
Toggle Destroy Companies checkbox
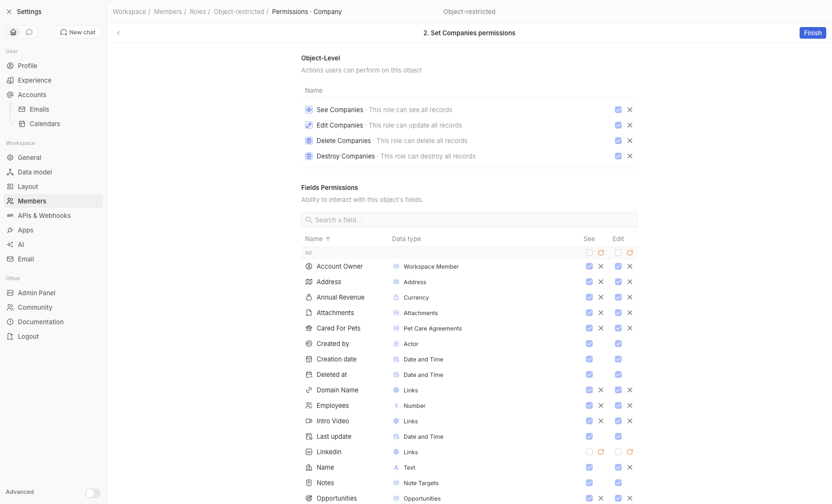coord(618,156)
